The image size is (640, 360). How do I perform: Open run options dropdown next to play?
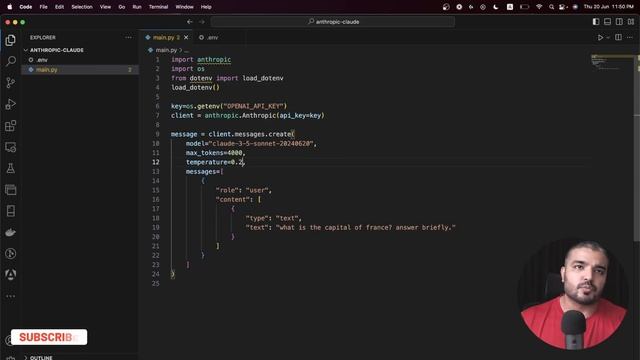point(608,37)
